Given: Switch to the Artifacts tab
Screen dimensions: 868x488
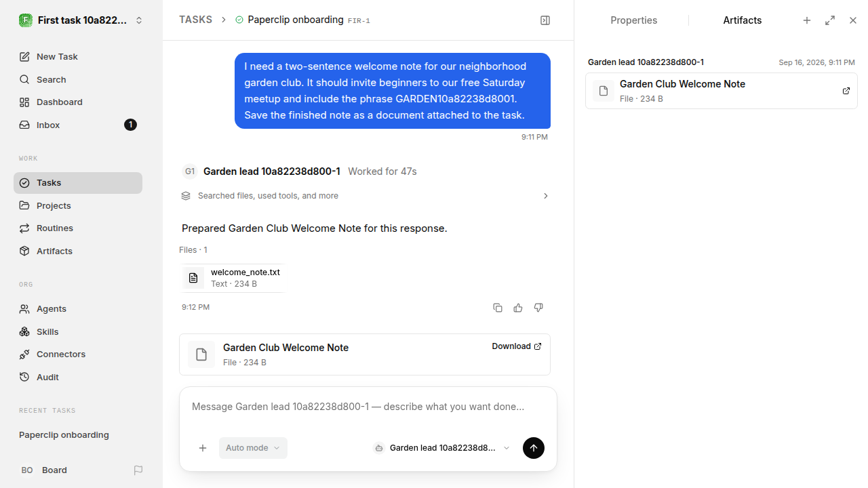Looking at the screenshot, I should 743,20.
